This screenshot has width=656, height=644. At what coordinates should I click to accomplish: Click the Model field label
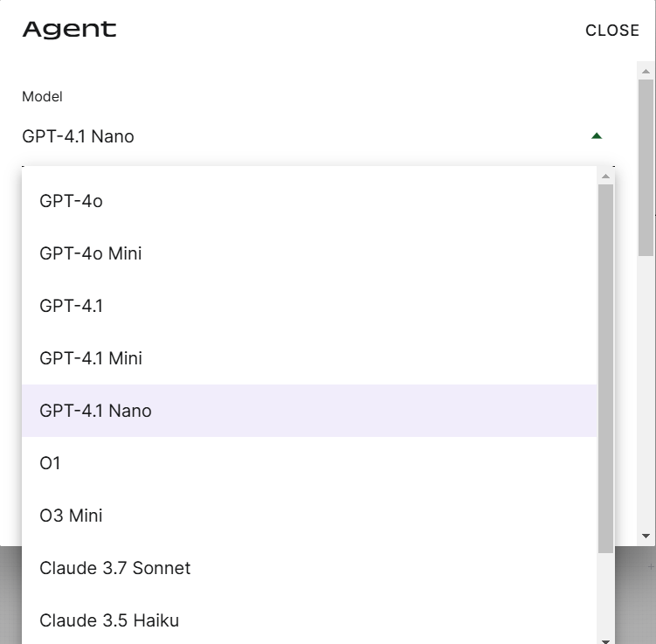pos(42,97)
